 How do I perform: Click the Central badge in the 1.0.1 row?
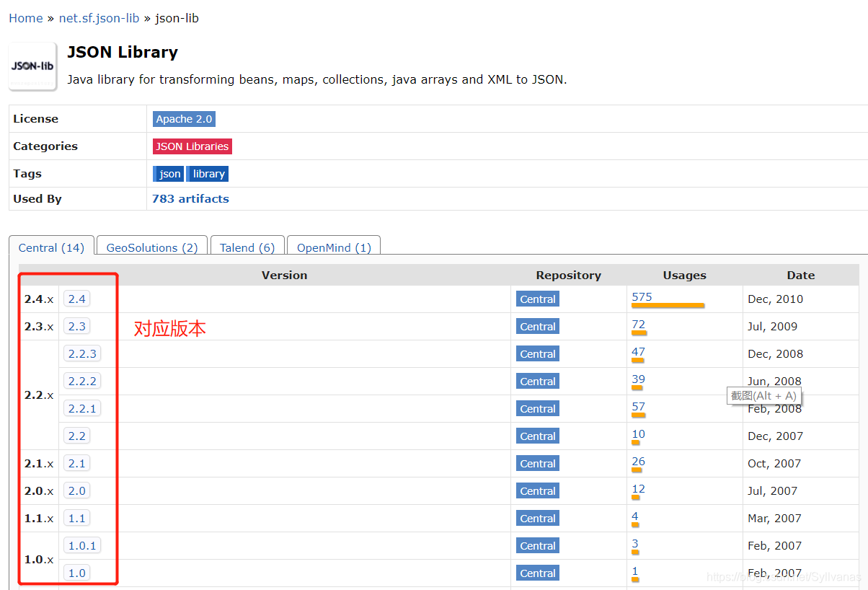click(x=538, y=546)
